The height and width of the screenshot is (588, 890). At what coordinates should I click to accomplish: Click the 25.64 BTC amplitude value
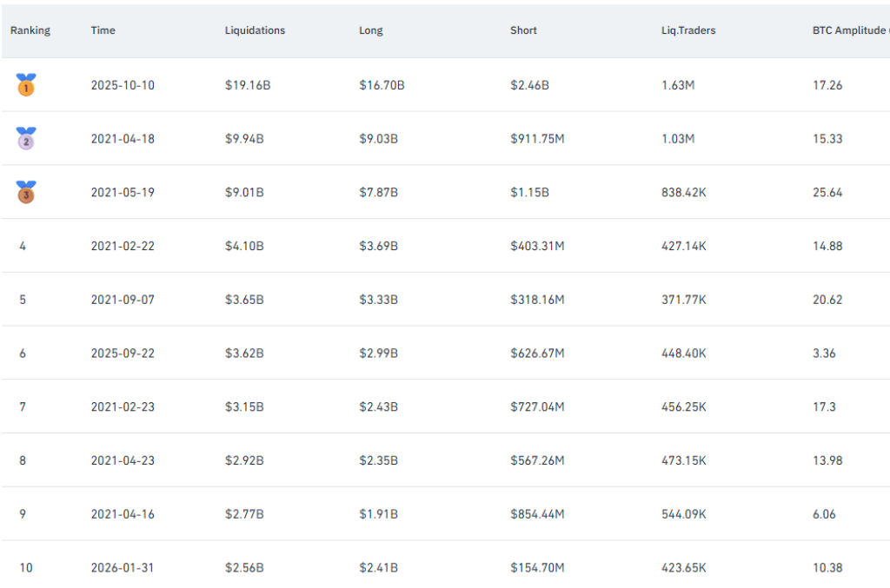[x=827, y=192]
